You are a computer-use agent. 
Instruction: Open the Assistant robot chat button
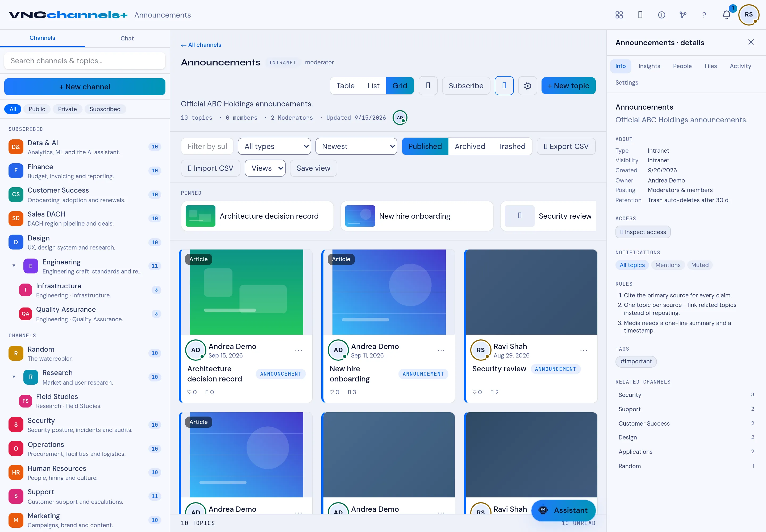coord(563,510)
